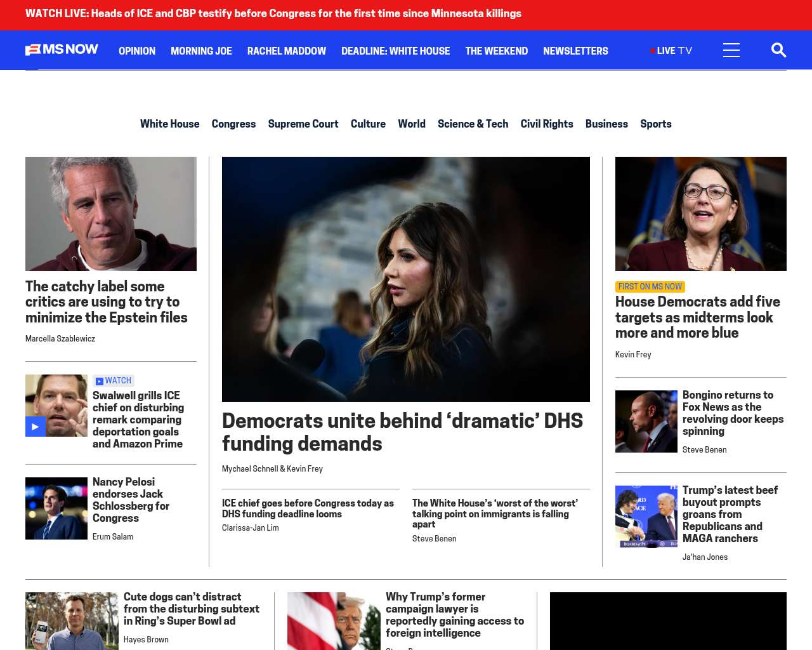Open Steve Benen byline under Bongino story
This screenshot has width=812, height=650.
click(x=705, y=450)
